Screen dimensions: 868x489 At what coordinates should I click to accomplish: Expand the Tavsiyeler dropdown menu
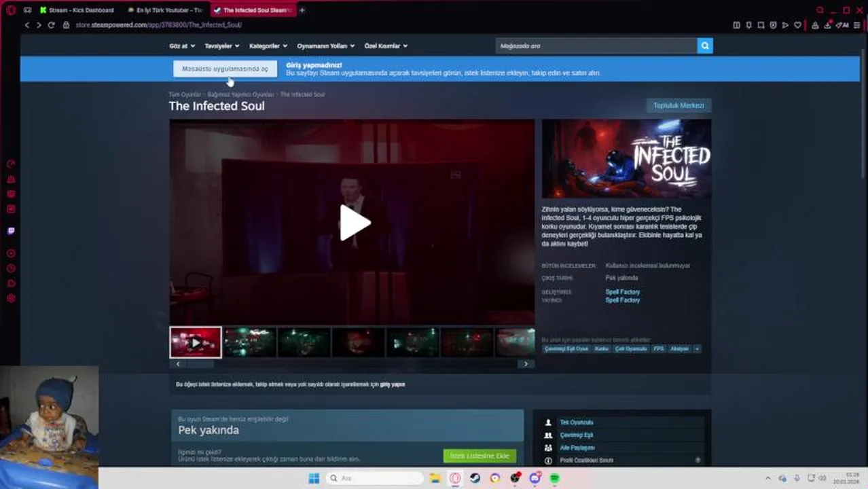(x=222, y=46)
